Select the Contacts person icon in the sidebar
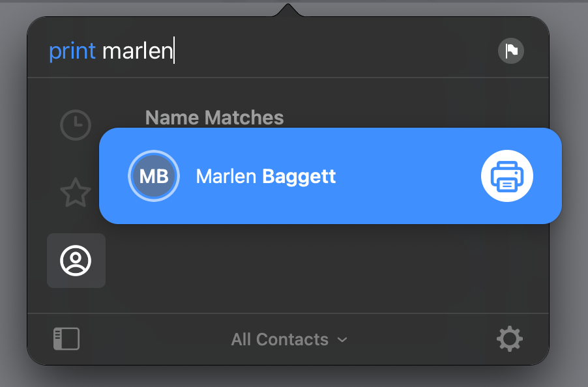This screenshot has width=588, height=387. pos(76,261)
